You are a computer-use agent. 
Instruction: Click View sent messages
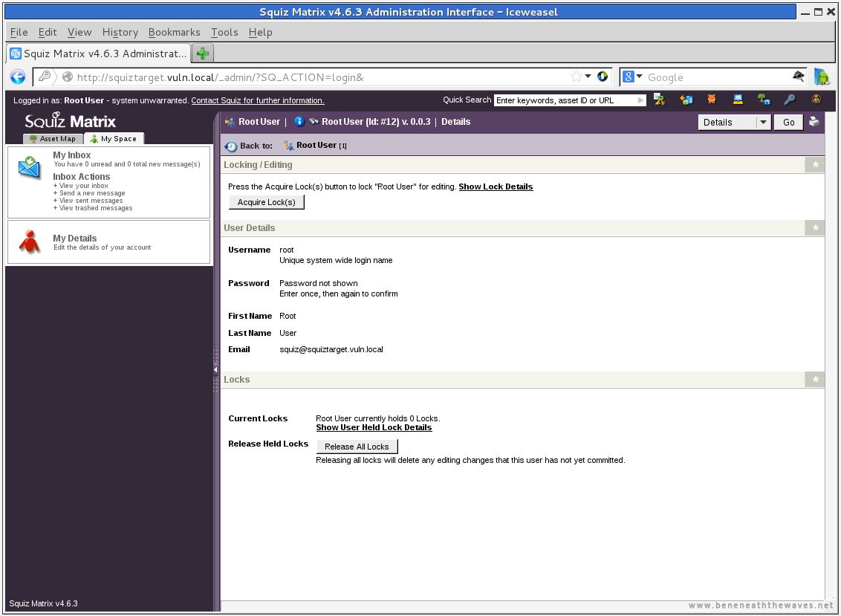tap(91, 201)
